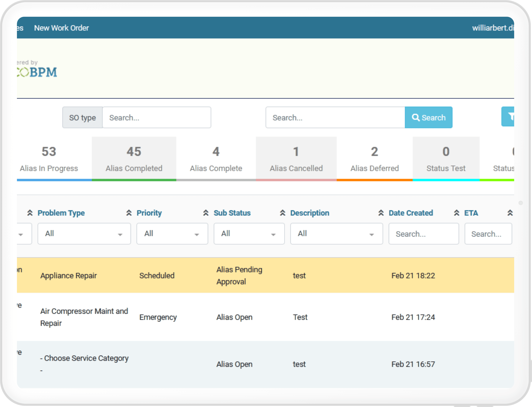The height and width of the screenshot is (407, 532).
Task: Click the blue Search button
Action: coord(428,117)
